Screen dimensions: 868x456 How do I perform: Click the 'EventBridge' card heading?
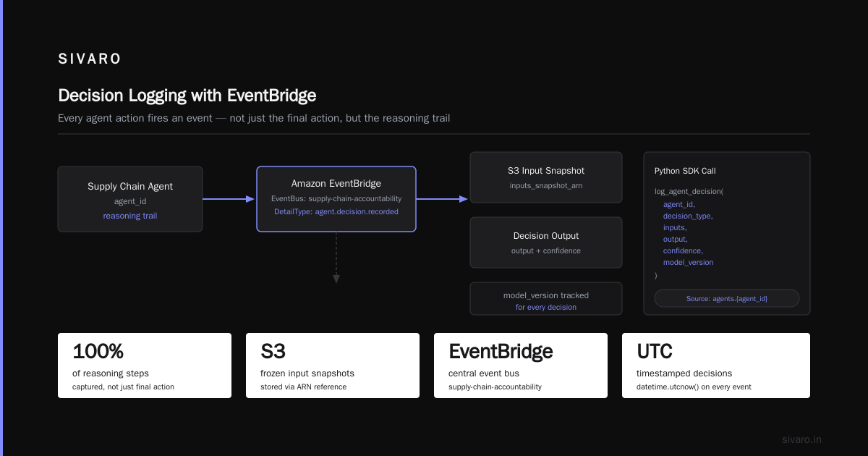click(x=501, y=352)
